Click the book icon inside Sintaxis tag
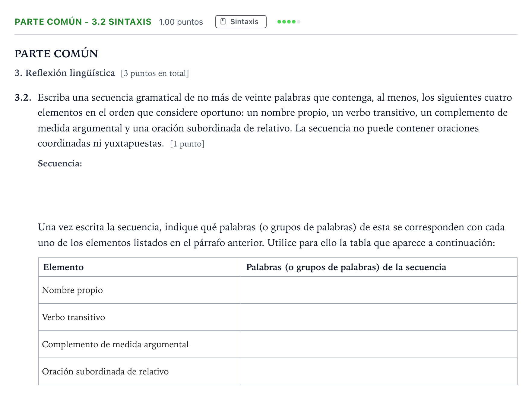The width and height of the screenshot is (532, 407). [x=223, y=22]
